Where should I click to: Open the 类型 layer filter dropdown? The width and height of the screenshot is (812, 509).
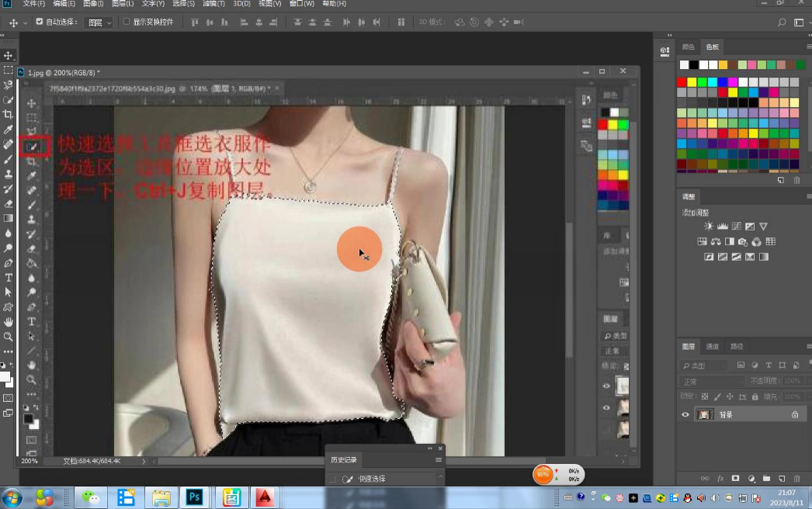tap(703, 365)
